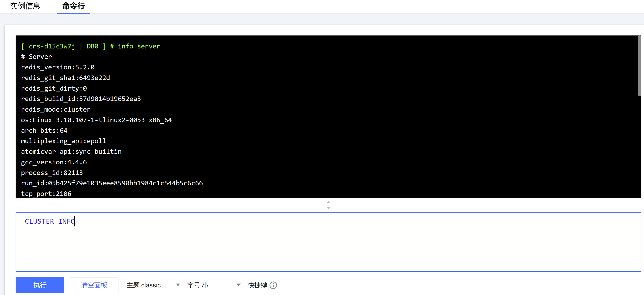This screenshot has width=644, height=295.
Task: Click the gcc_version:4.4.6 output line
Action: [54, 162]
